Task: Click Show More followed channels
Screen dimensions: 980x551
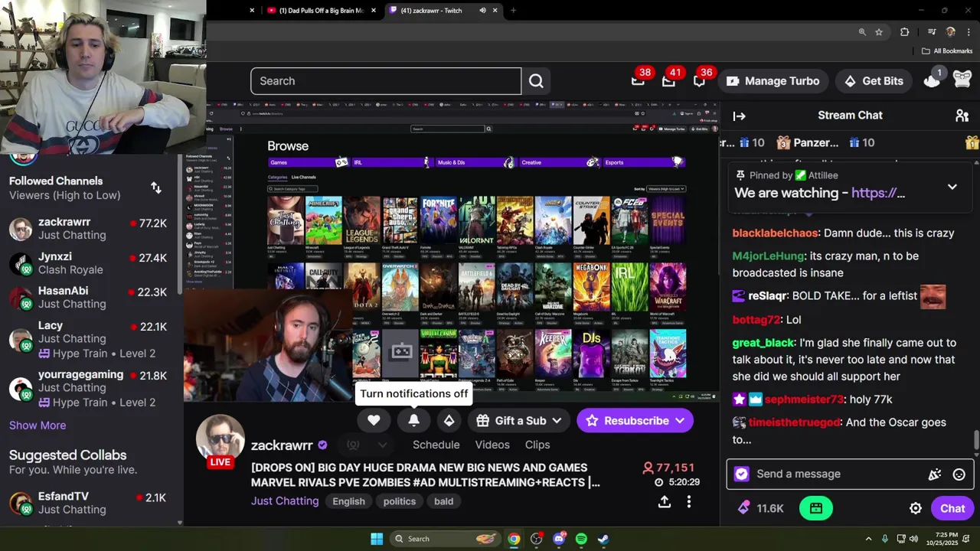Action: (x=38, y=425)
